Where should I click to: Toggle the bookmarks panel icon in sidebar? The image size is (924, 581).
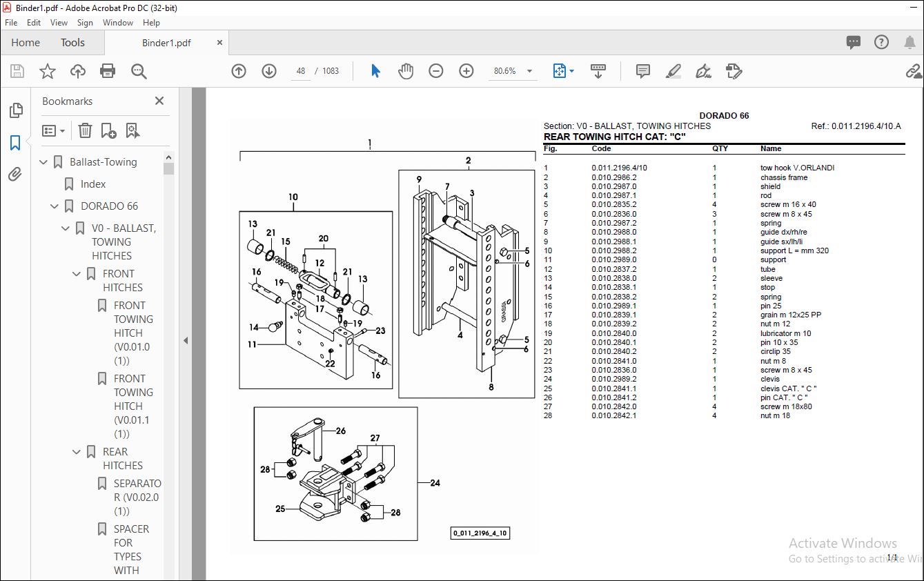click(x=15, y=143)
